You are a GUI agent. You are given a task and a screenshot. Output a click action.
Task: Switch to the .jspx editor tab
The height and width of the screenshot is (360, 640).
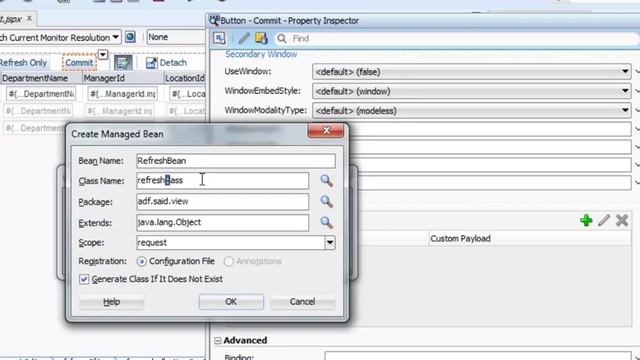coord(11,19)
